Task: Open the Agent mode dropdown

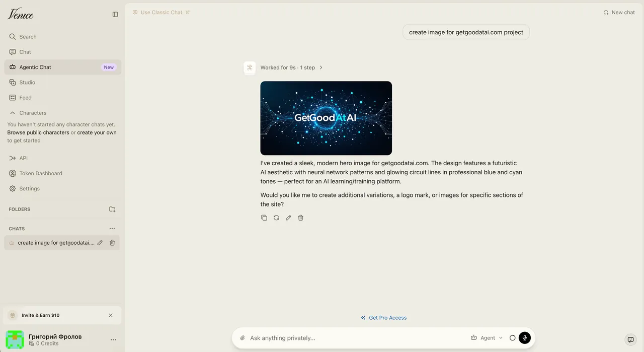Action: coord(487,338)
